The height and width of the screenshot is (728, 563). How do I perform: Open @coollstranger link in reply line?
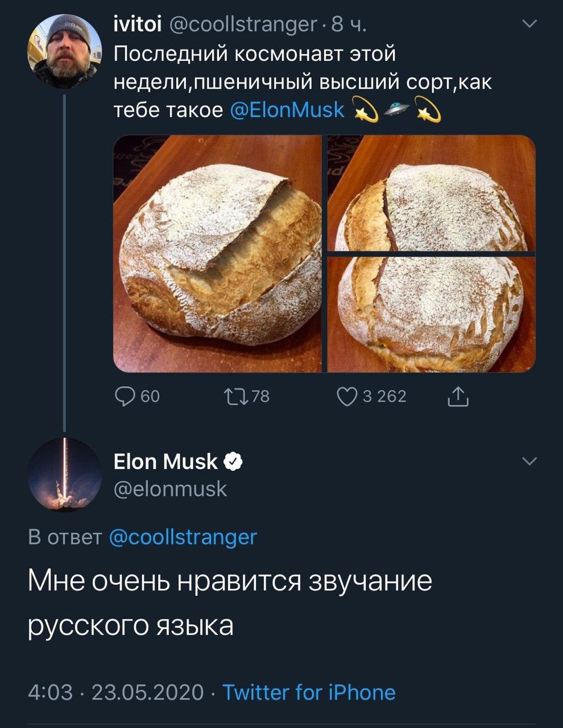pyautogui.click(x=183, y=537)
